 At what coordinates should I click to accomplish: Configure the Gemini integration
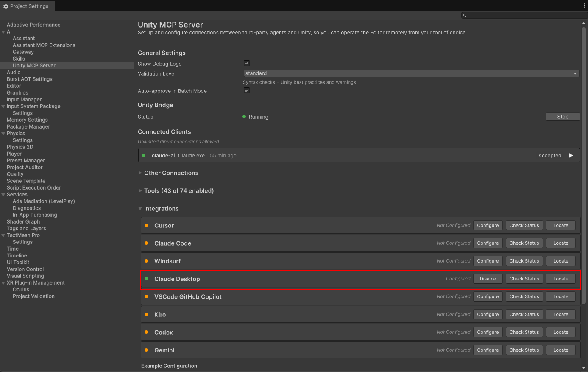(488, 350)
